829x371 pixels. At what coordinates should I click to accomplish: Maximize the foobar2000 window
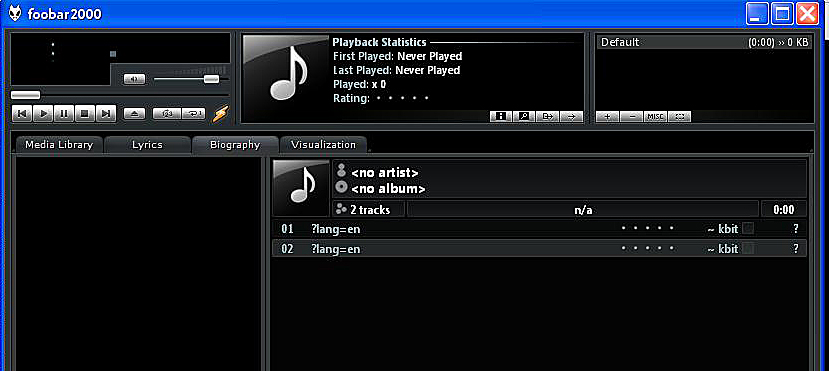[x=782, y=13]
